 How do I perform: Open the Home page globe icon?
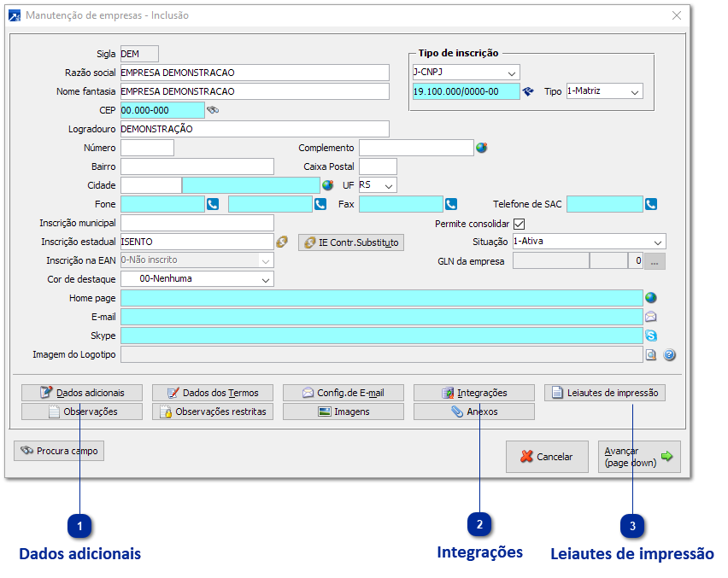click(x=651, y=298)
